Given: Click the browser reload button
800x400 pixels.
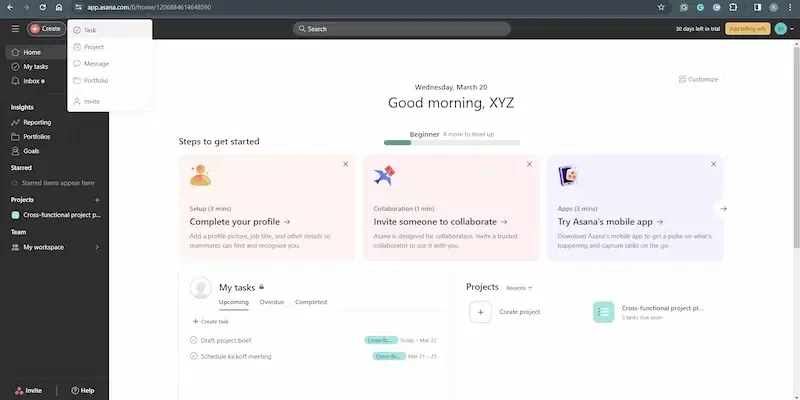Looking at the screenshot, I should [x=43, y=7].
